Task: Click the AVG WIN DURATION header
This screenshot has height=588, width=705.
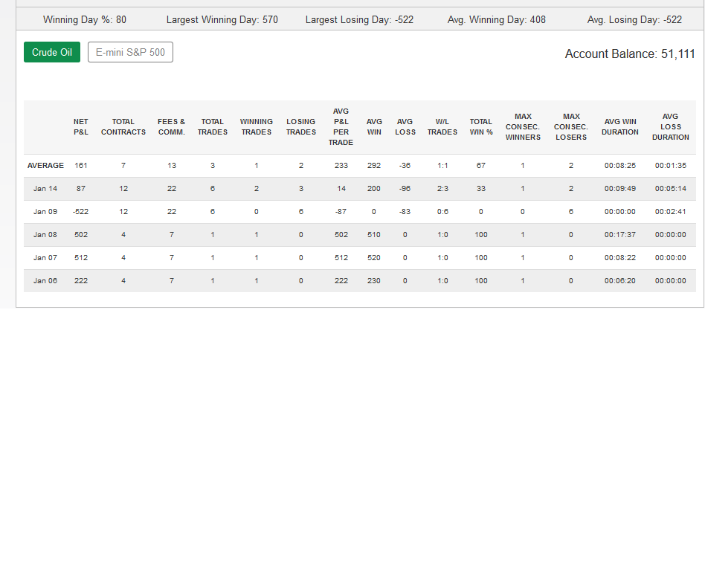Action: (620, 127)
